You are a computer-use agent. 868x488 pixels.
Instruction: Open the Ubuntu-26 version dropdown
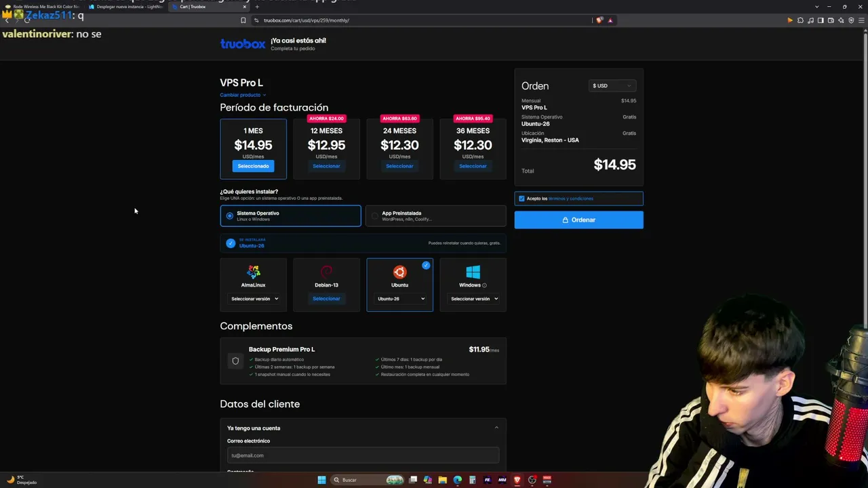click(x=400, y=299)
